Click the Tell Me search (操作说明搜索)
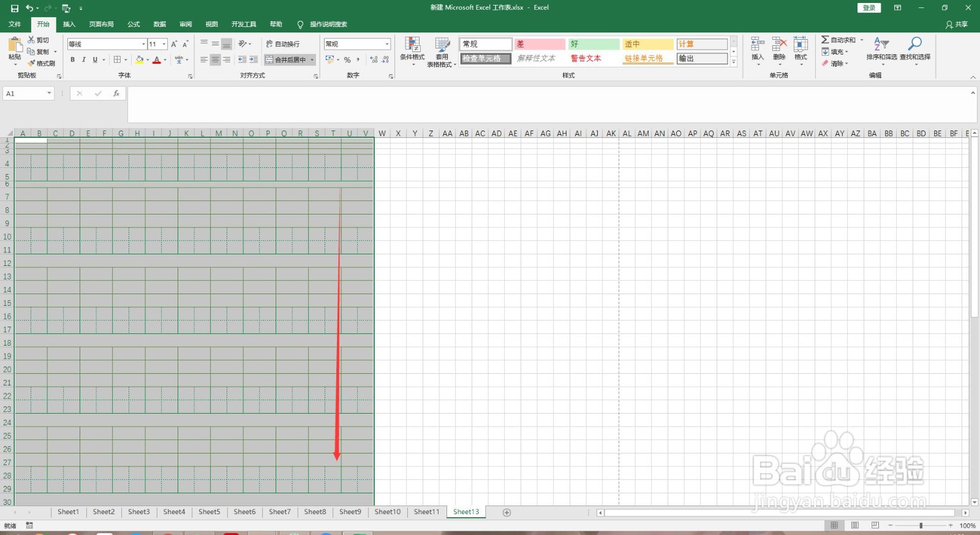Image resolution: width=980 pixels, height=535 pixels. tap(323, 25)
